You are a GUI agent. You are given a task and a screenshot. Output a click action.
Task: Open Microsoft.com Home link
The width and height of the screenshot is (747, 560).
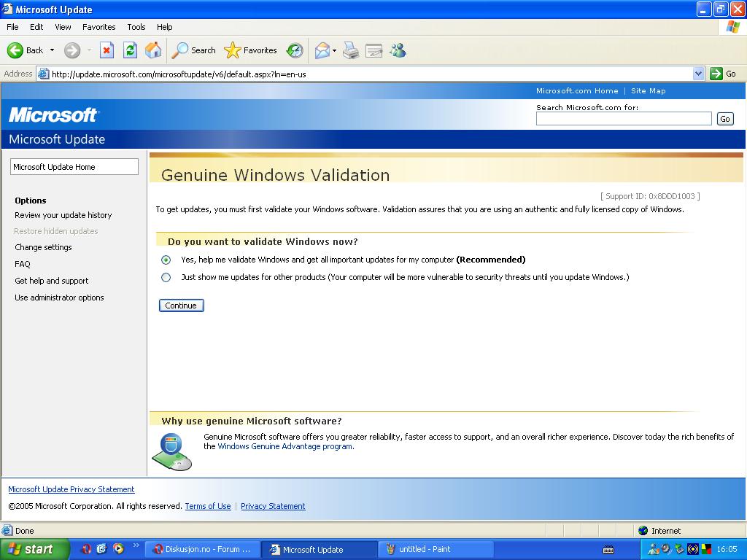click(577, 91)
